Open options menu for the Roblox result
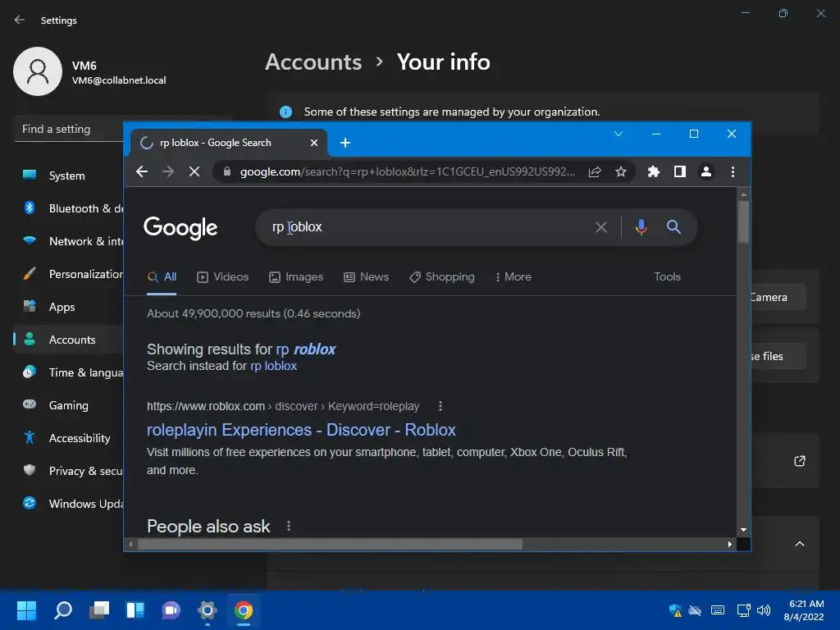Viewport: 840px width, 630px height. coord(441,406)
